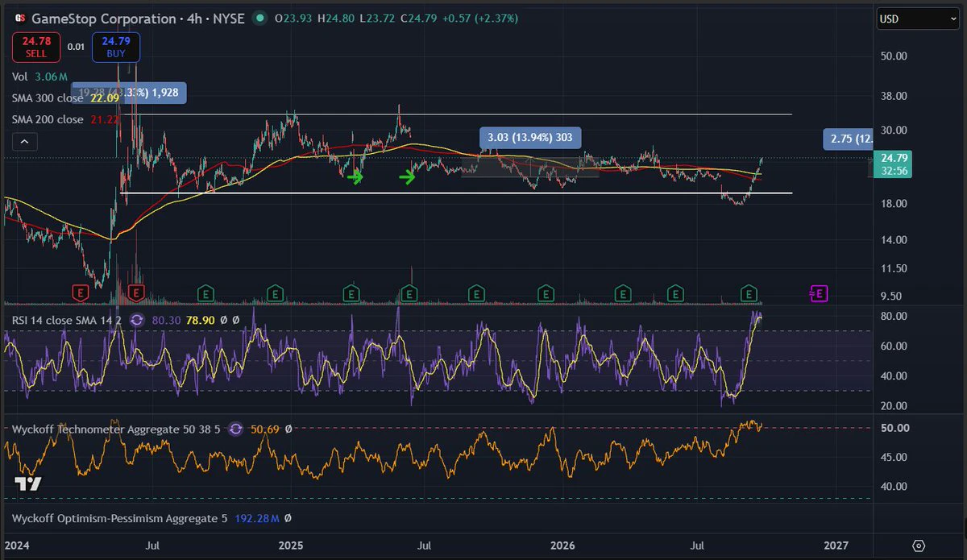Click 14.00 on the price axis

click(894, 240)
